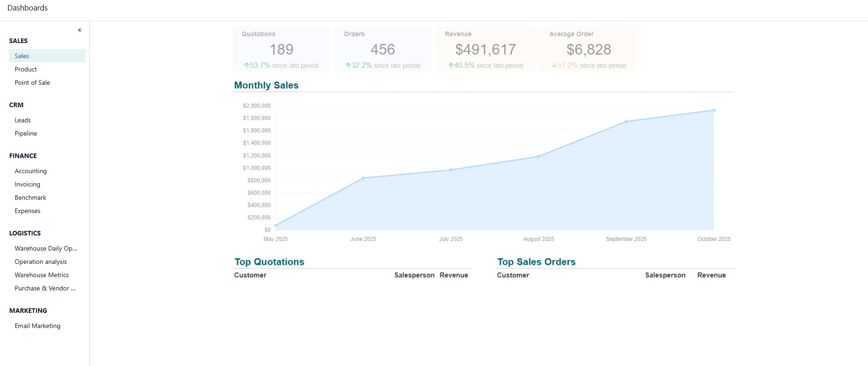Click the $1,000,000 y-axis label
Image resolution: width=868 pixels, height=366 pixels.
click(x=257, y=168)
